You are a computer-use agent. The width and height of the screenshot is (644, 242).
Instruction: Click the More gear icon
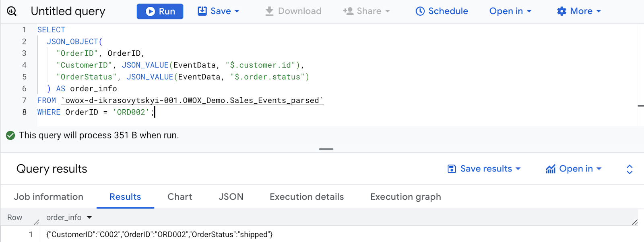(x=562, y=11)
